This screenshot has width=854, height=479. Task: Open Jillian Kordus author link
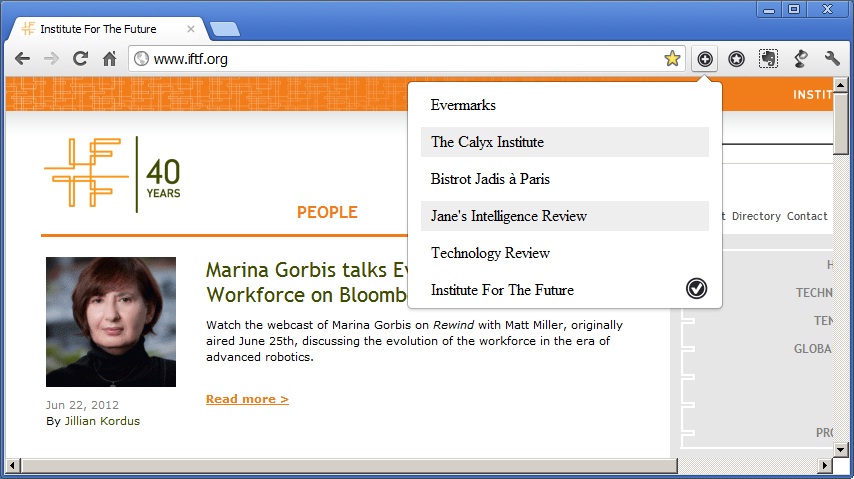(x=102, y=421)
